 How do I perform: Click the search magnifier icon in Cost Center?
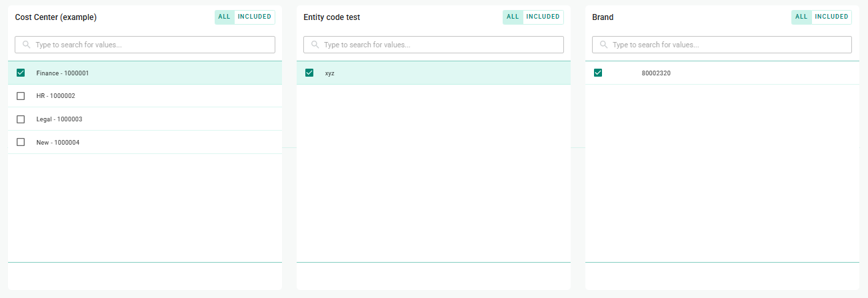[x=27, y=45]
